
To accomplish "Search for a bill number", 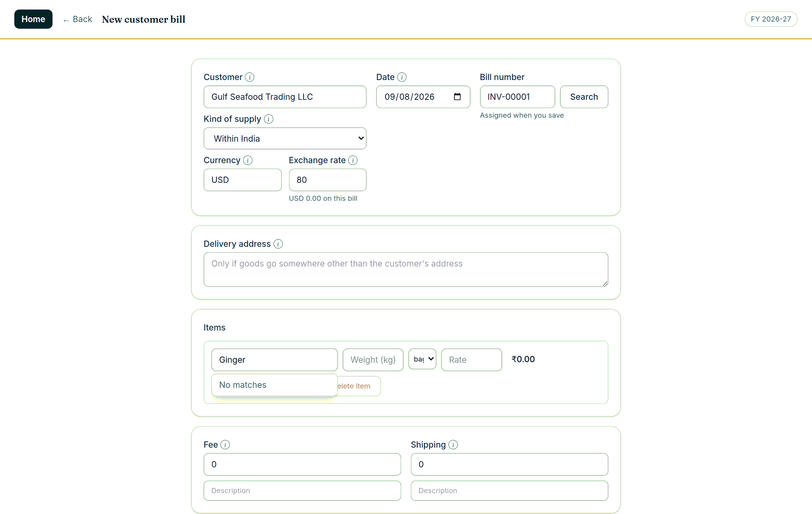I will coord(584,97).
